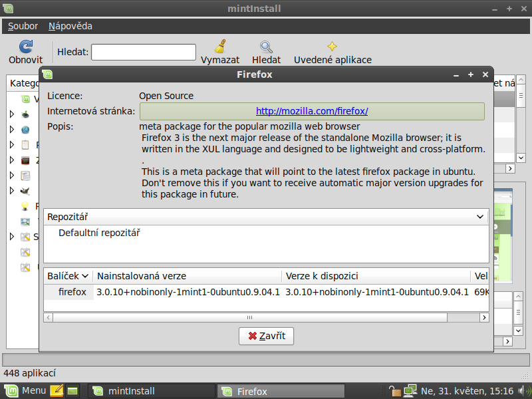
Task: Click left arrow of package table scrollbar
Action: (48, 318)
